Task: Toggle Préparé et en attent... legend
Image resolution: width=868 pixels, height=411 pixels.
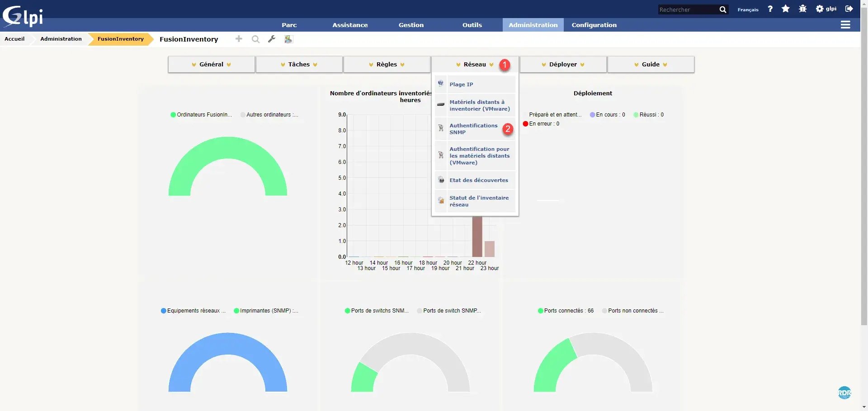Action: 552,115
